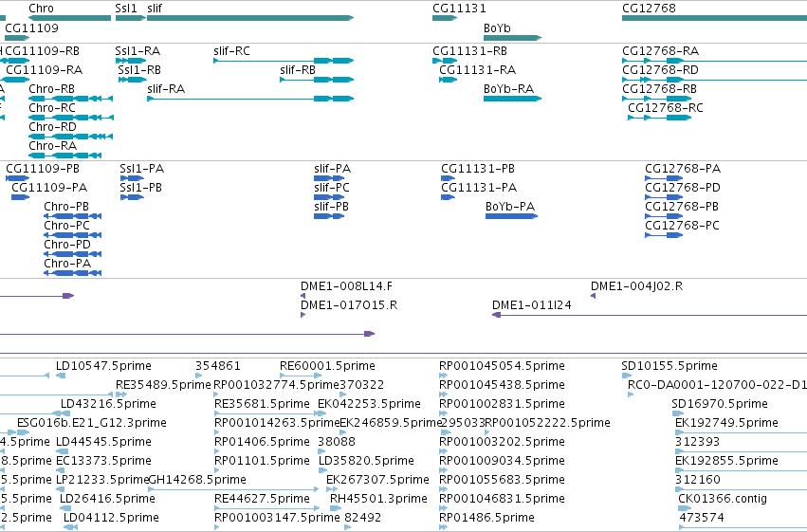The width and height of the screenshot is (807, 532).
Task: Click the slif gene name
Action: coord(155,9)
